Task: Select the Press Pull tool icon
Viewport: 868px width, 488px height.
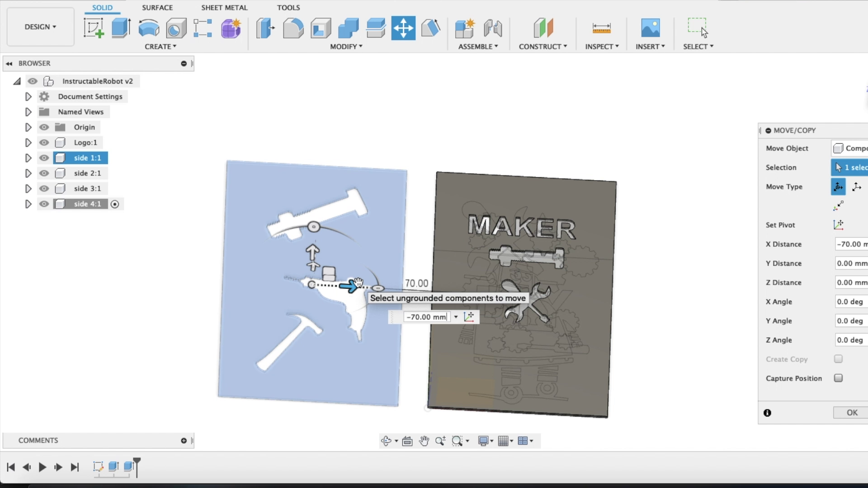Action: pos(265,28)
